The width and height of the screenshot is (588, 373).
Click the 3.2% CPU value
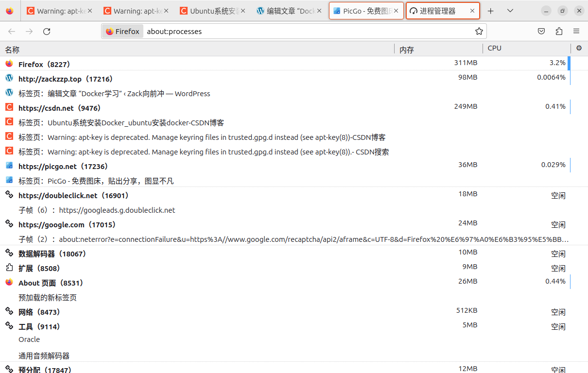(x=557, y=63)
